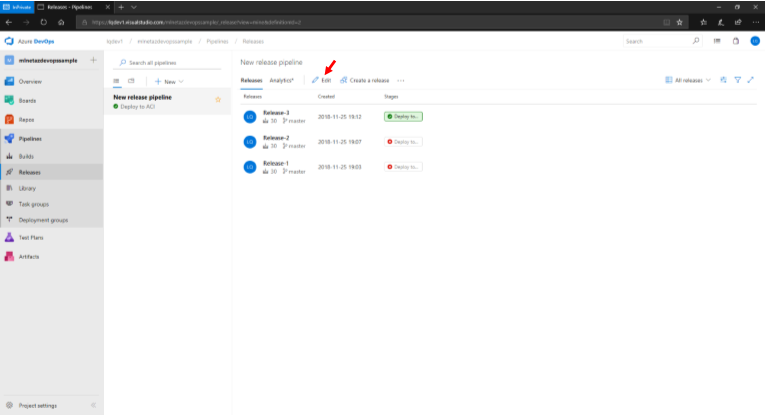Viewport: 765px width, 416px height.
Task: Open Test Plans in the sidebar
Action: [31, 238]
